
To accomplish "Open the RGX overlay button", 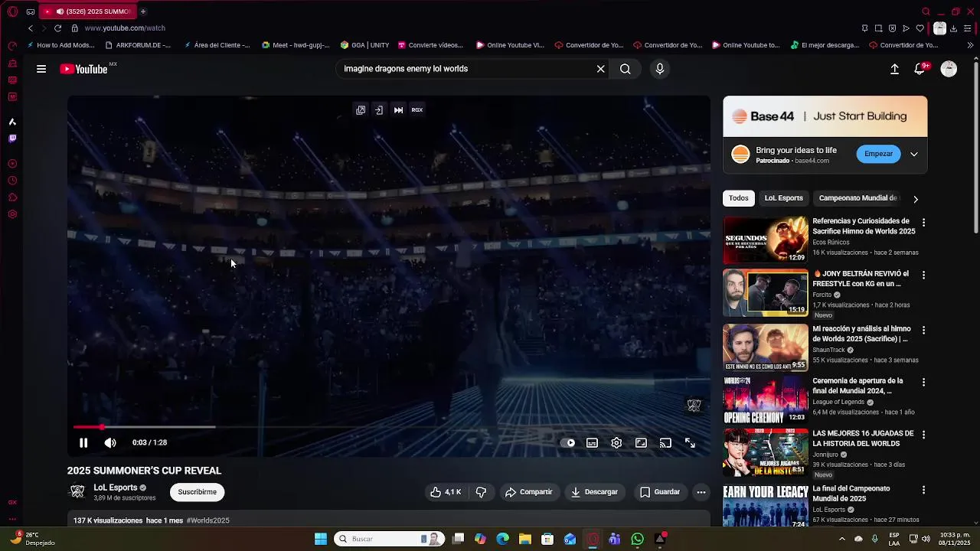I will [417, 109].
